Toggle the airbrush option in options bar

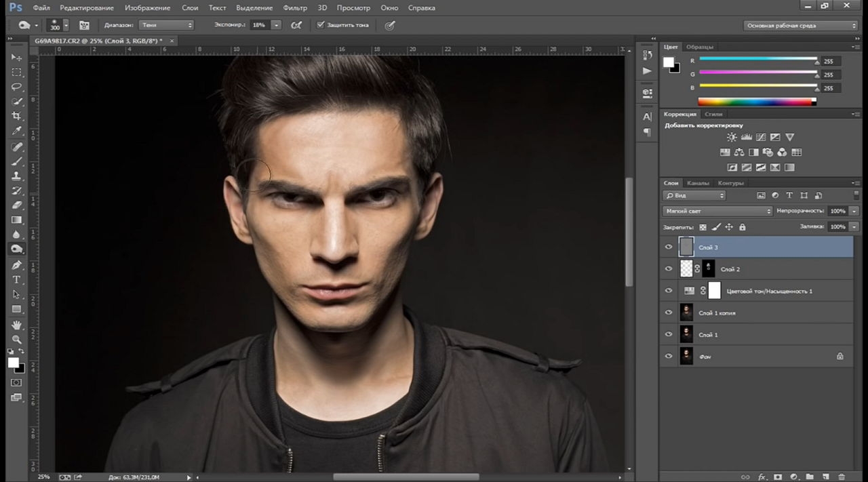point(296,25)
